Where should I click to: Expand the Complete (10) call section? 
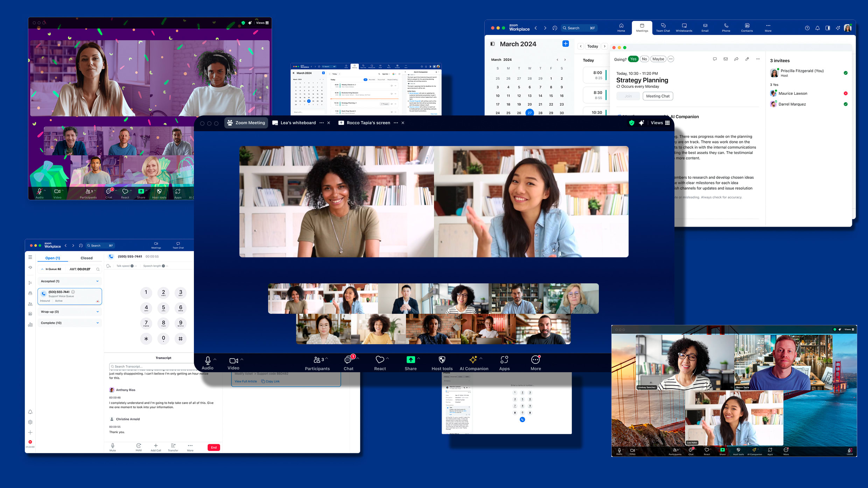97,323
